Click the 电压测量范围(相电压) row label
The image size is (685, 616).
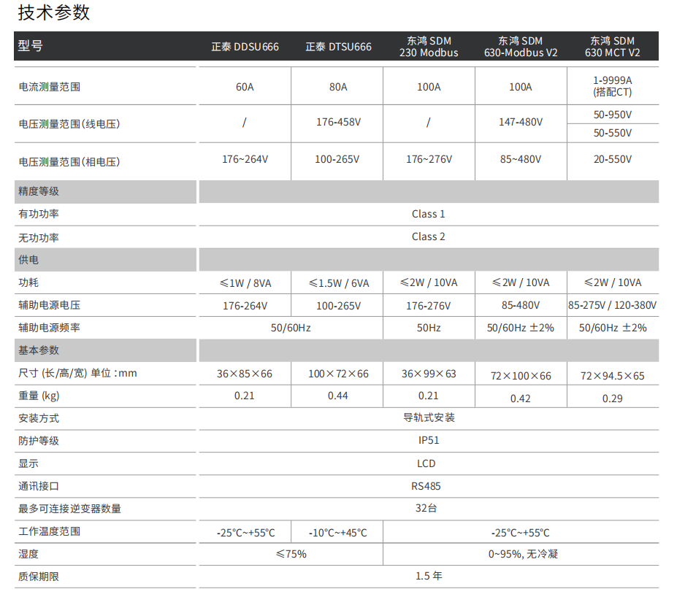pyautogui.click(x=69, y=162)
